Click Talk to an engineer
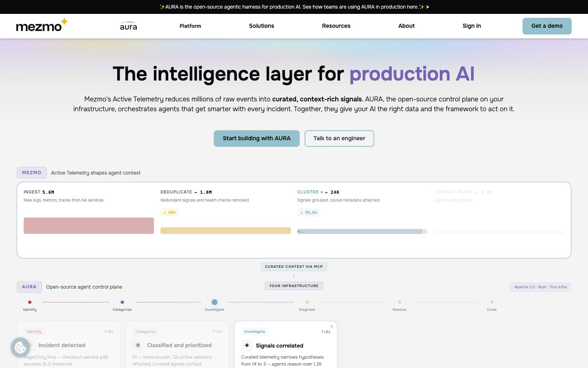 pyautogui.click(x=339, y=139)
